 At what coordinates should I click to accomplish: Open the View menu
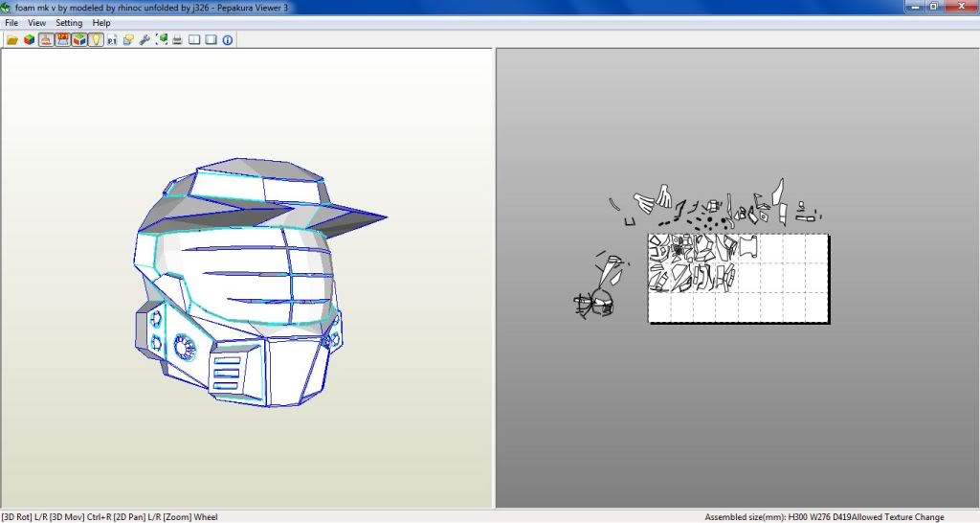click(x=37, y=23)
